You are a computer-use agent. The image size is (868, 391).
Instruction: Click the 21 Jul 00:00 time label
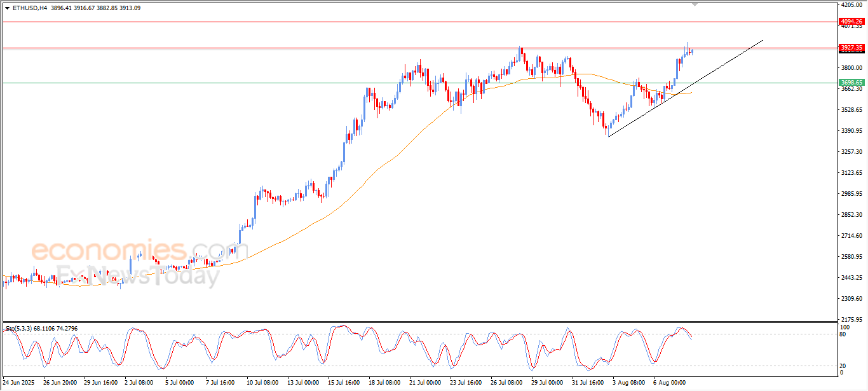click(425, 383)
